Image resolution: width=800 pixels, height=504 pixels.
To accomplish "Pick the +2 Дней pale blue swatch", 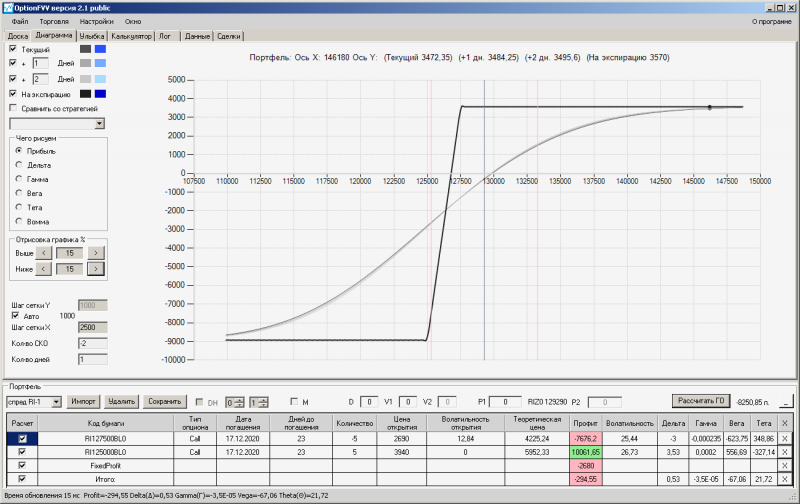I will tap(101, 79).
